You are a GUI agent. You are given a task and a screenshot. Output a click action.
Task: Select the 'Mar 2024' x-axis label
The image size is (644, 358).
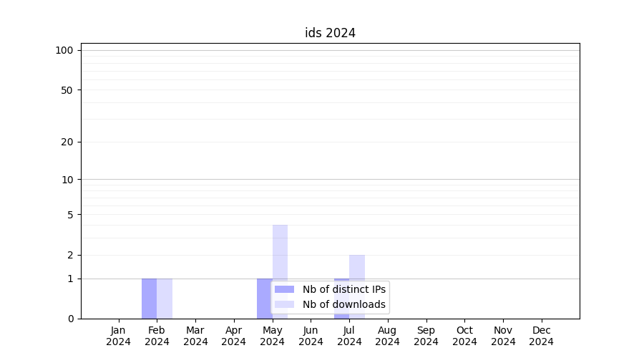pyautogui.click(x=195, y=336)
